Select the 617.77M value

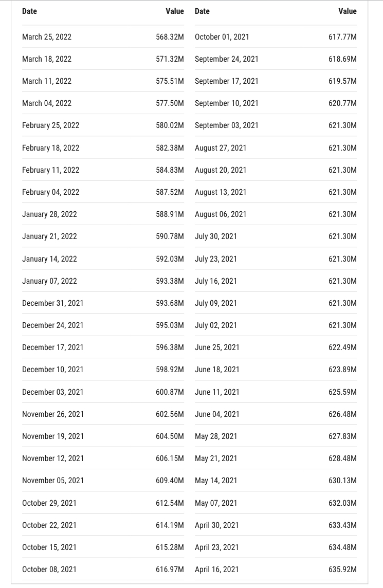coord(342,37)
